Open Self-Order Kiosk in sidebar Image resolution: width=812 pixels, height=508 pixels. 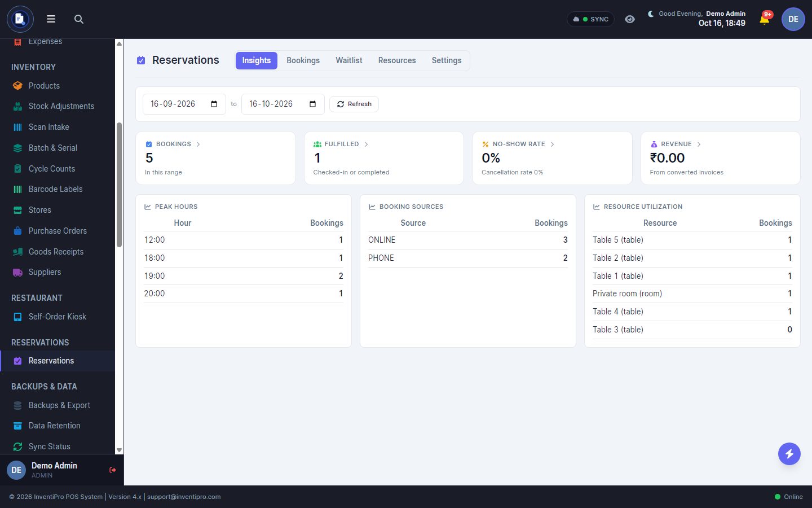58,317
